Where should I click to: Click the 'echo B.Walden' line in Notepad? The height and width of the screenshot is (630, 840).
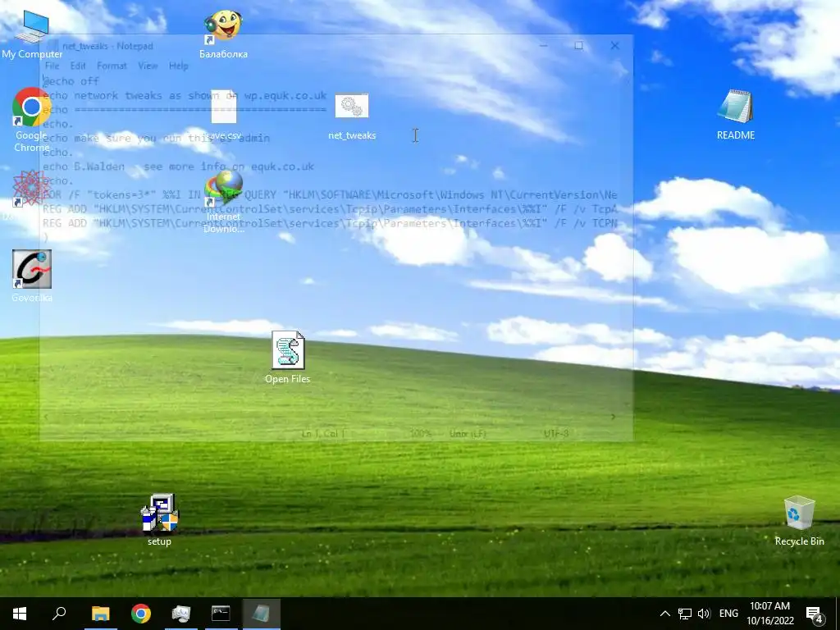tap(178, 167)
